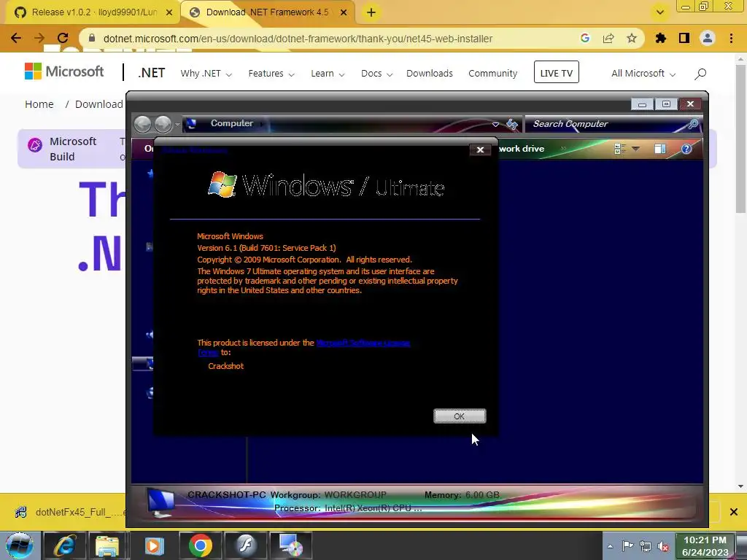Viewport: 747px width, 560px height.
Task: Click the Explorer refresh icon
Action: click(512, 124)
